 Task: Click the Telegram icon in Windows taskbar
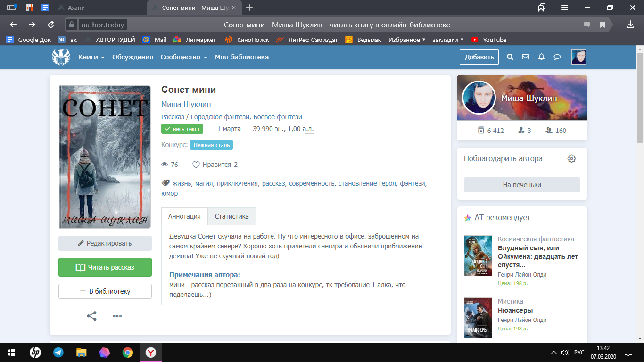tap(58, 352)
